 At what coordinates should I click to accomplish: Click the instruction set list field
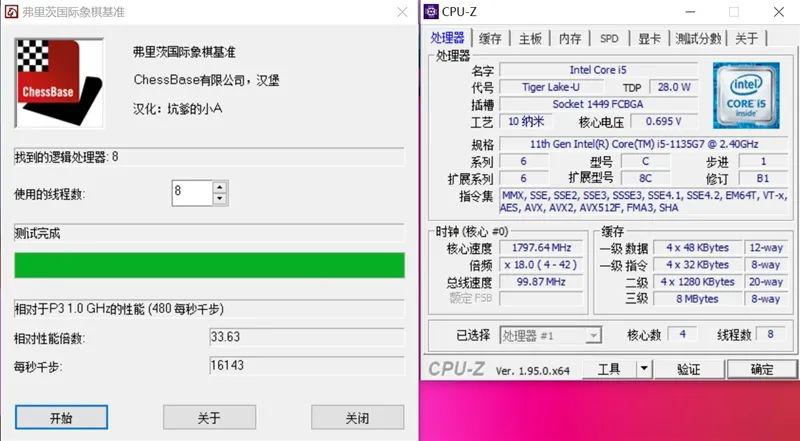(x=643, y=201)
